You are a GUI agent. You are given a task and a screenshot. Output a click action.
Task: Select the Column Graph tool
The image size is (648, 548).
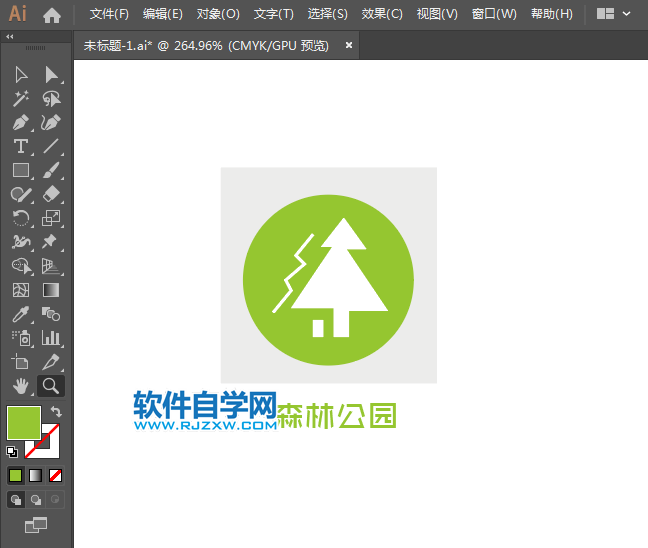[x=51, y=338]
